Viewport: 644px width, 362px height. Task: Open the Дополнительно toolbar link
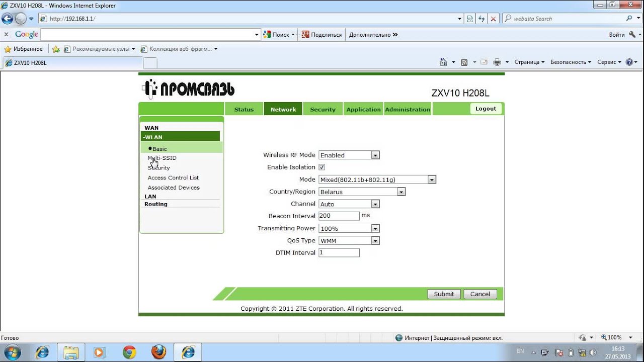click(373, 35)
